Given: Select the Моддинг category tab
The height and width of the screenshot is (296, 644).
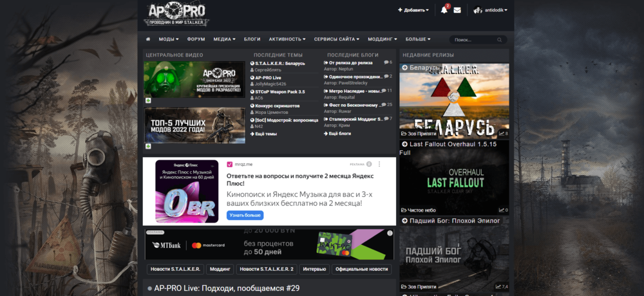Looking at the screenshot, I should [220, 270].
